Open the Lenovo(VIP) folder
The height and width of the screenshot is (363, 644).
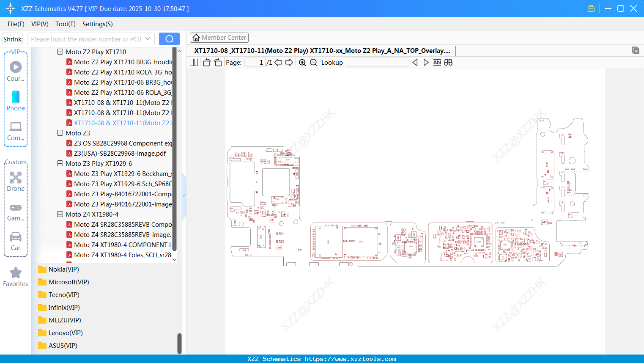[60, 333]
